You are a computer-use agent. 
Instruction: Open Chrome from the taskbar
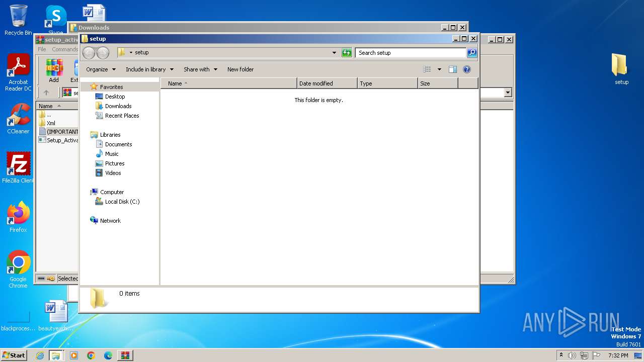(x=91, y=355)
